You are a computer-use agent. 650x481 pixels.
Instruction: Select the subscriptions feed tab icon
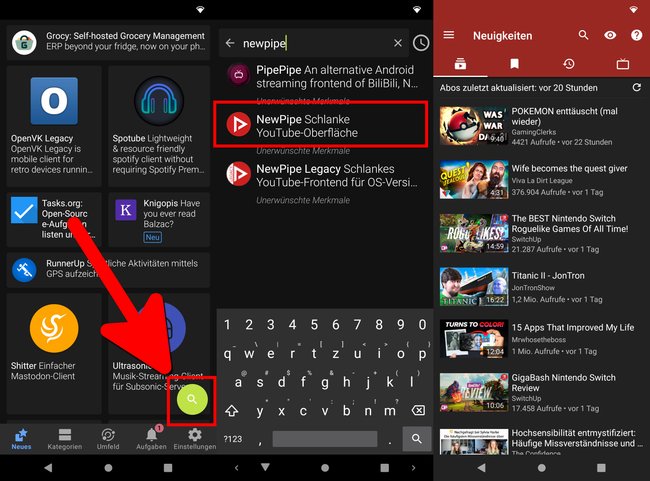click(460, 64)
